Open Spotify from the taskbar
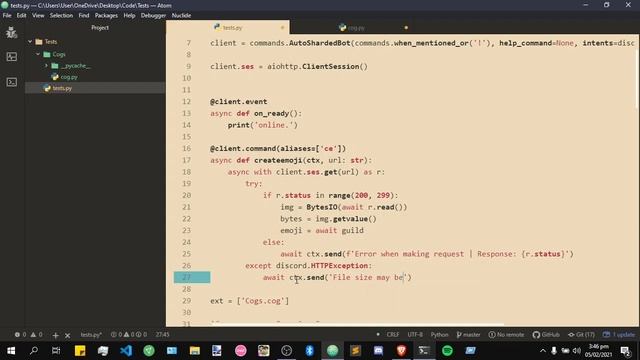Image resolution: width=640 pixels, height=360 pixels. point(447,351)
